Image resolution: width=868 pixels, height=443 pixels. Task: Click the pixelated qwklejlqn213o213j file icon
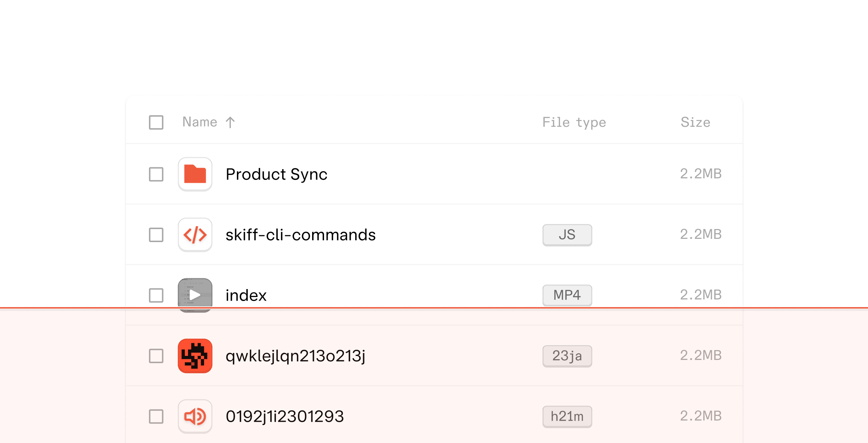click(195, 356)
